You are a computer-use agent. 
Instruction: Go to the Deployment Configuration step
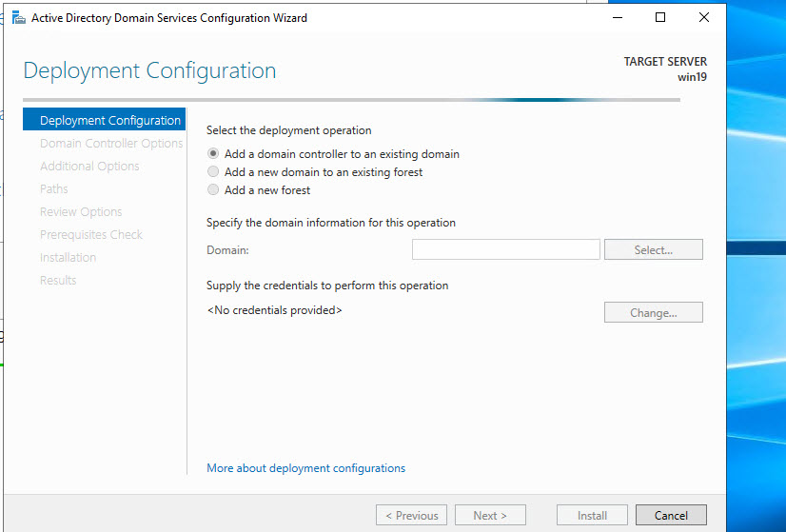(109, 121)
